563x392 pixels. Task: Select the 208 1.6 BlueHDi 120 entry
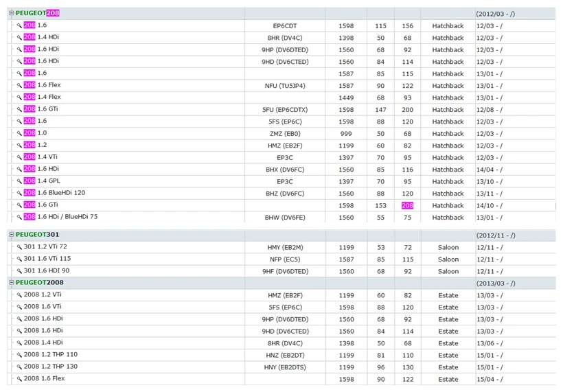[54, 193]
